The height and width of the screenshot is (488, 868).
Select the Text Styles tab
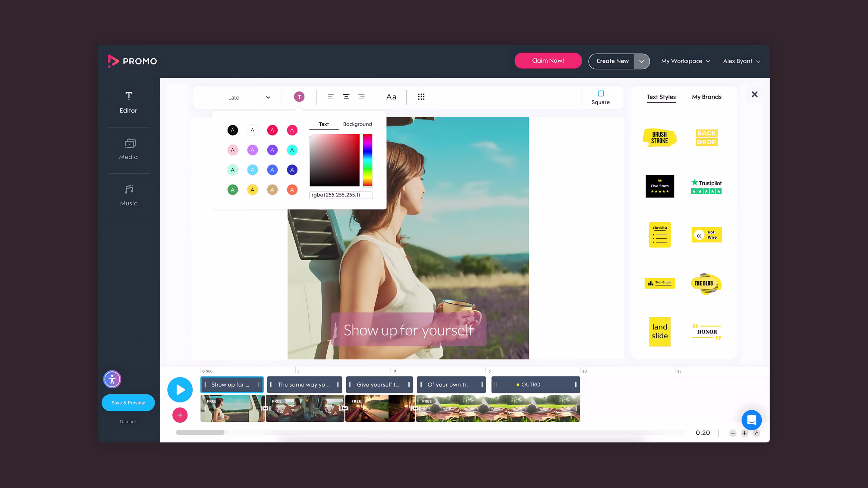point(661,97)
